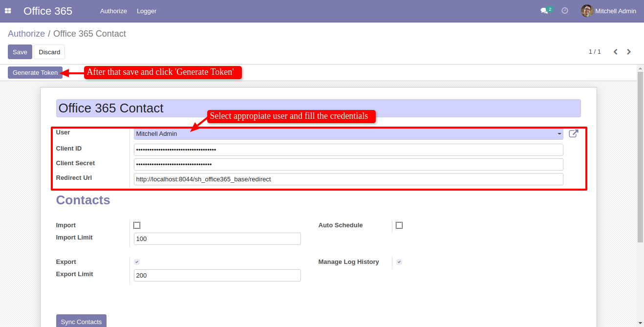644x327 pixels.
Task: Go to next record arrow
Action: pos(629,52)
